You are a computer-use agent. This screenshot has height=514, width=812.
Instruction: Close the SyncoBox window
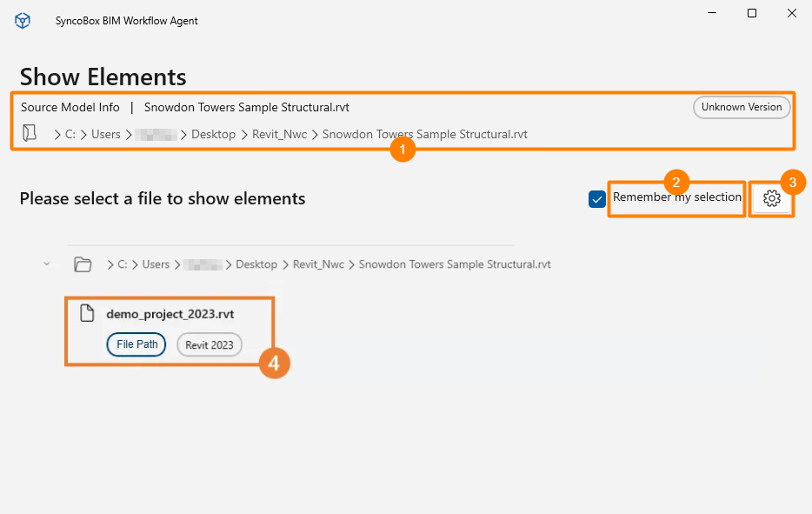click(792, 13)
